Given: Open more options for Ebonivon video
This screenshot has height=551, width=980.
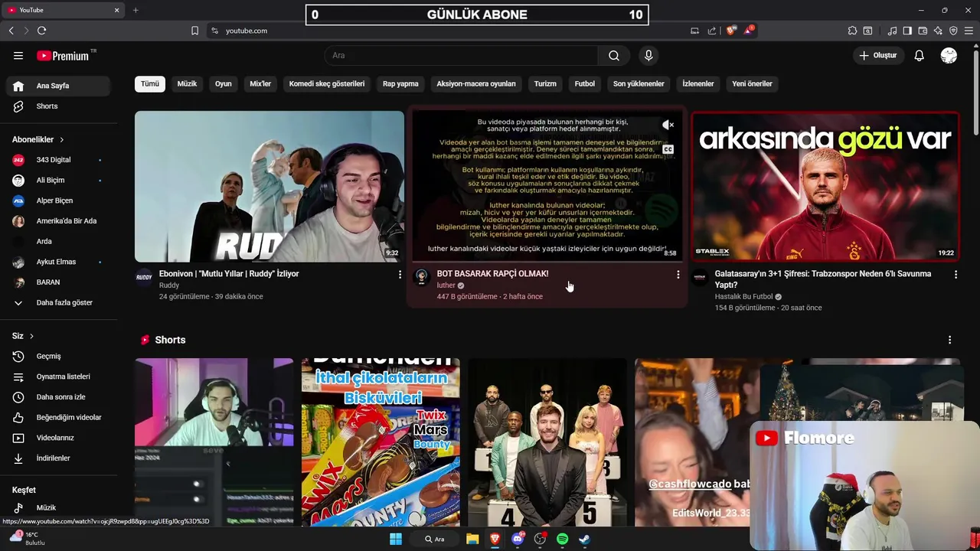Looking at the screenshot, I should 400,274.
